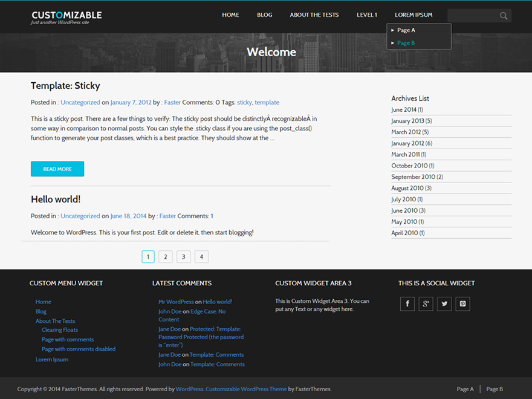Screen dimensions: 532x399
Task: Open About The Tests menu item
Action: click(x=314, y=15)
